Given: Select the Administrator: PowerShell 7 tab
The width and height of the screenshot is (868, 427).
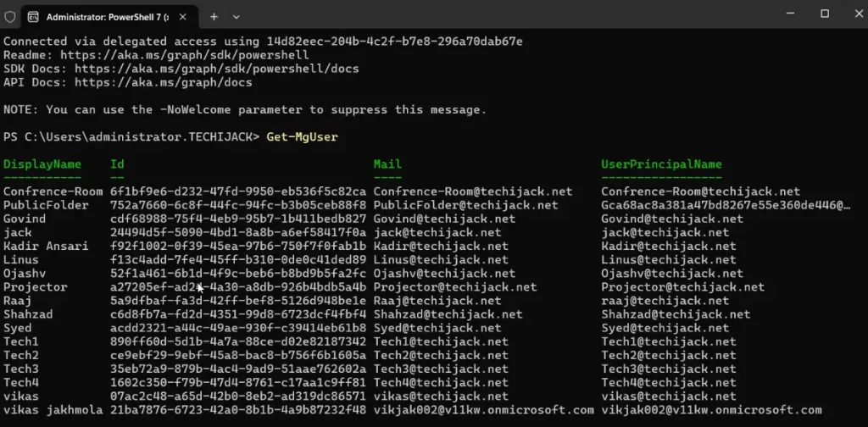Looking at the screenshot, I should [x=106, y=16].
